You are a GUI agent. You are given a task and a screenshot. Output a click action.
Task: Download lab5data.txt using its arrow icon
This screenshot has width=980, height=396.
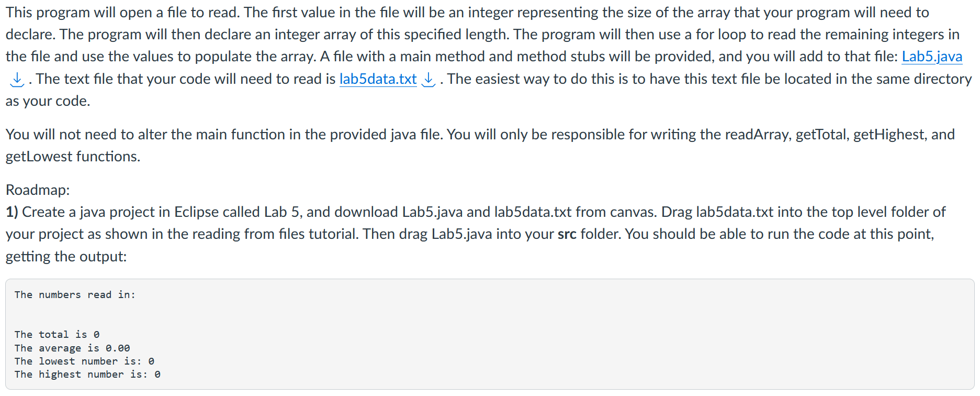(429, 79)
